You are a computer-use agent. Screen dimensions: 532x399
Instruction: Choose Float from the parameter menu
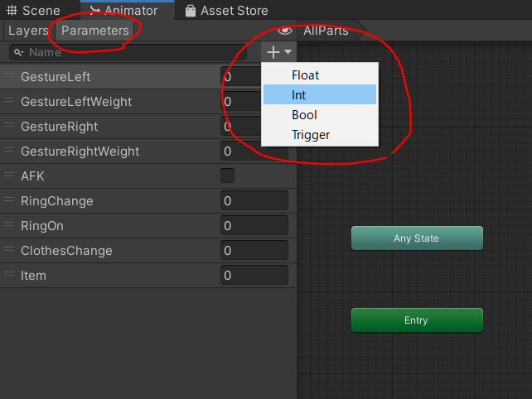(320, 75)
